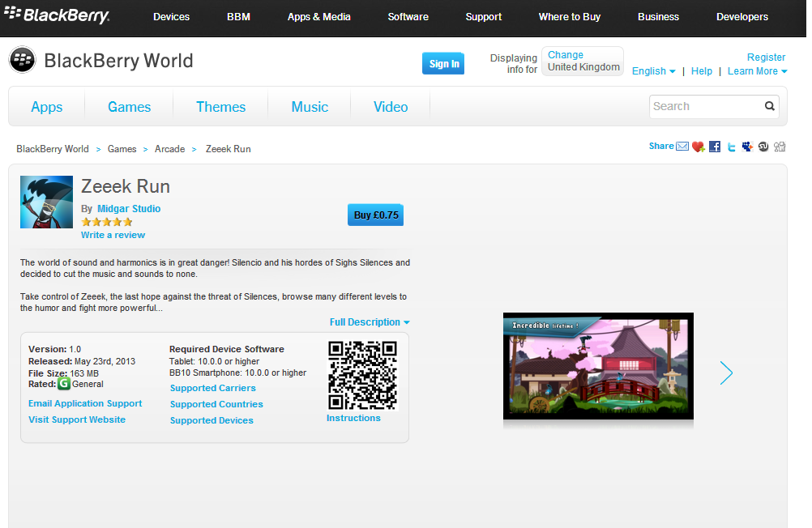Click the search magnifier icon

point(769,106)
